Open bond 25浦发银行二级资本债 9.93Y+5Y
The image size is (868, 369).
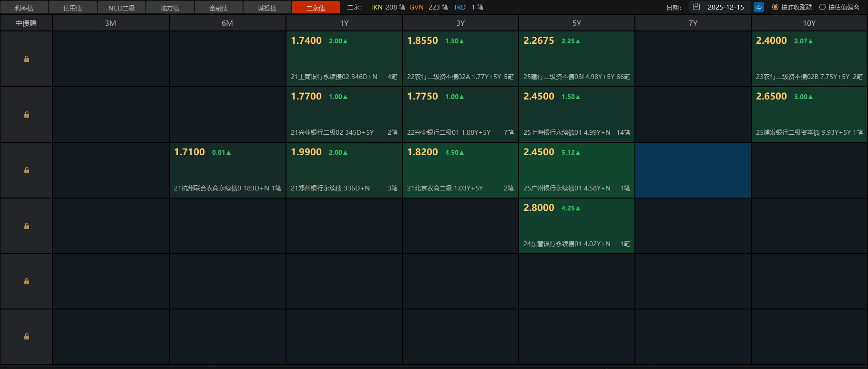tap(803, 132)
